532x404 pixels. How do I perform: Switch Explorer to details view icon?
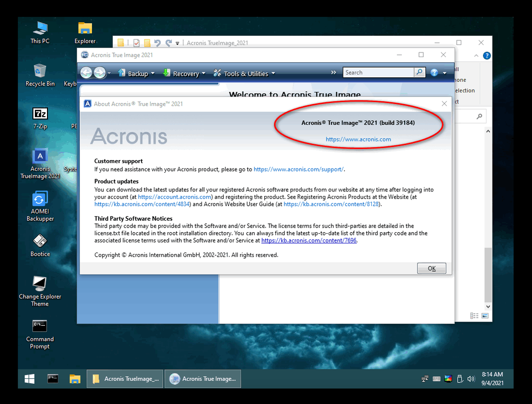(x=474, y=316)
